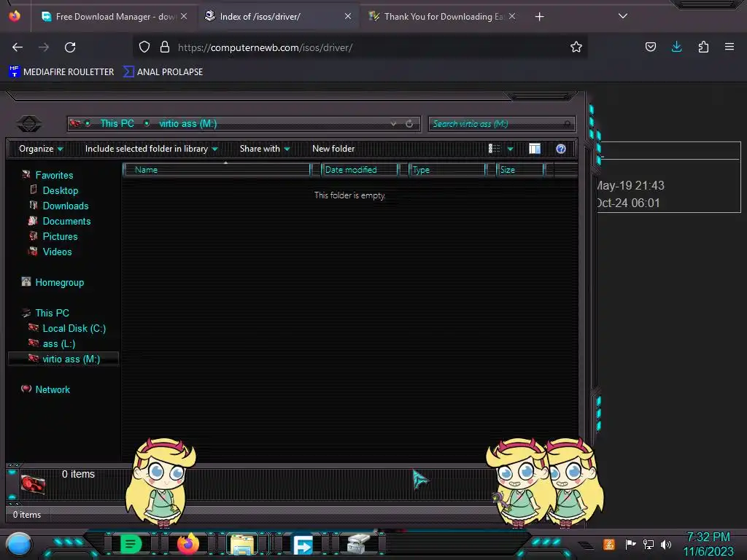Open File Explorer taskbar icon

point(242,544)
